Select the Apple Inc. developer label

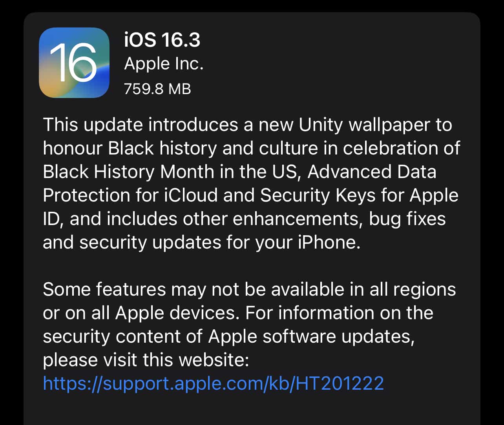pos(164,64)
